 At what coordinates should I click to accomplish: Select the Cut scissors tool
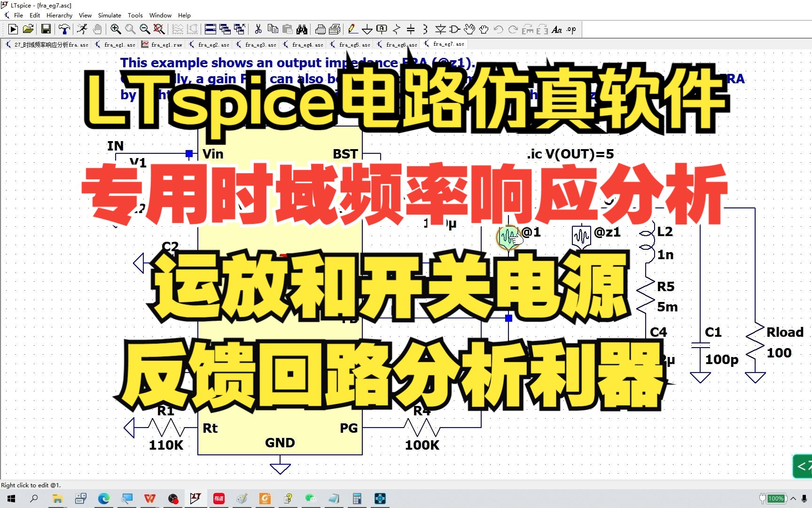point(258,29)
